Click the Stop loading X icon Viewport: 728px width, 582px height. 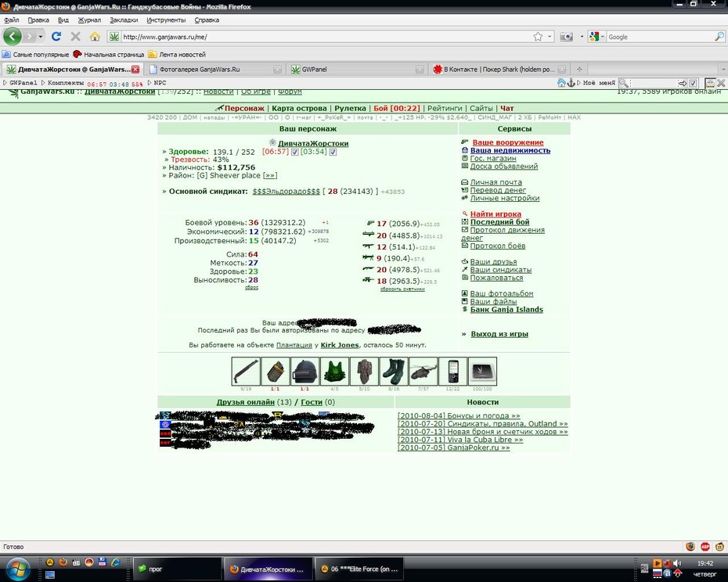(x=76, y=36)
